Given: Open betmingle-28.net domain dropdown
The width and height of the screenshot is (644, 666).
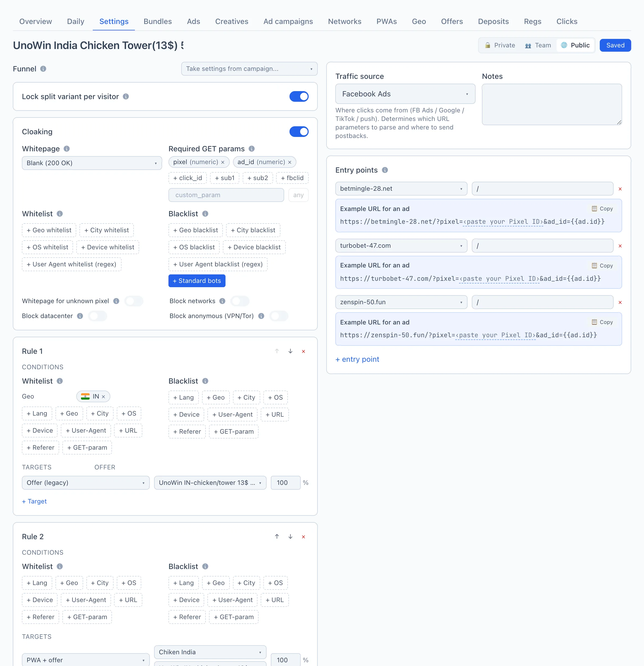Looking at the screenshot, I should 401,189.
